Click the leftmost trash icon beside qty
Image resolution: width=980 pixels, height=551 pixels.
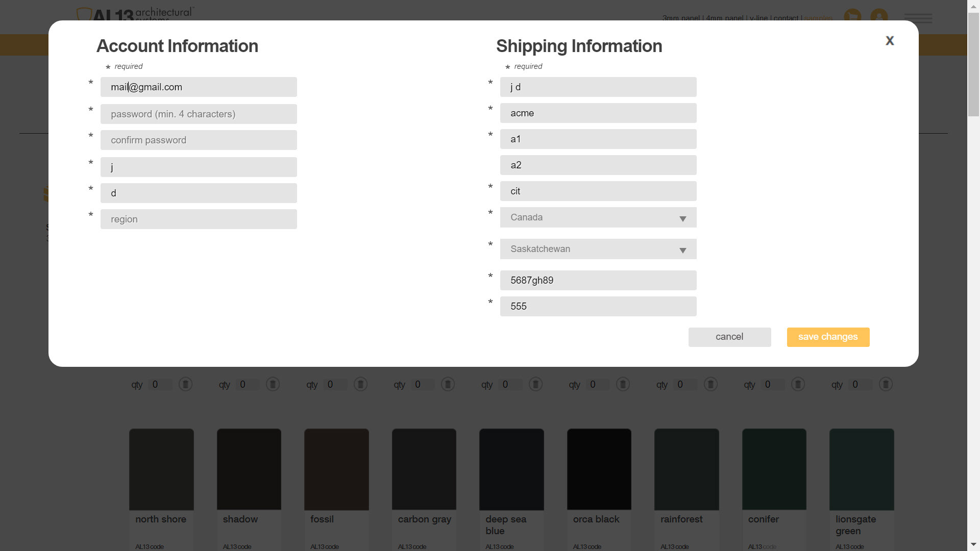185,384
